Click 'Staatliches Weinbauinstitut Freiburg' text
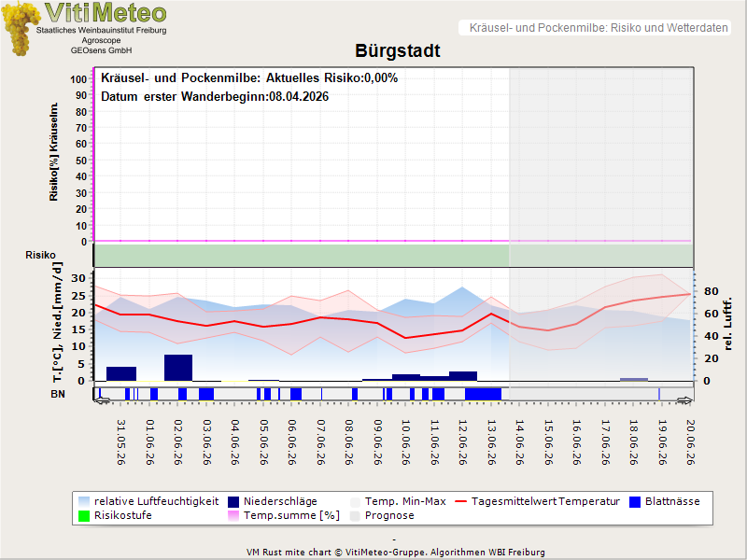 [102, 30]
